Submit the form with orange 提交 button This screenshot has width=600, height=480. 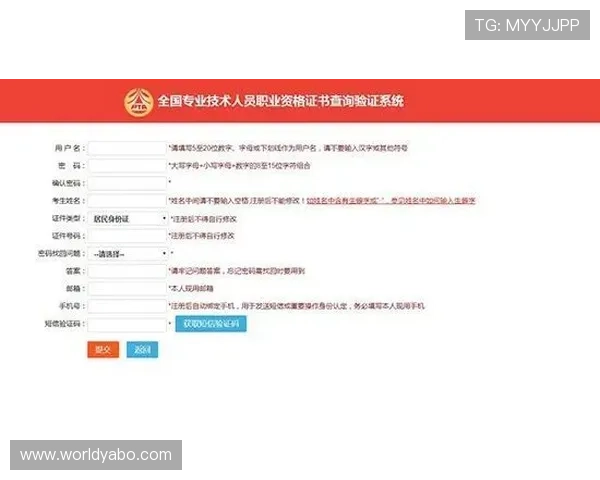tap(103, 349)
